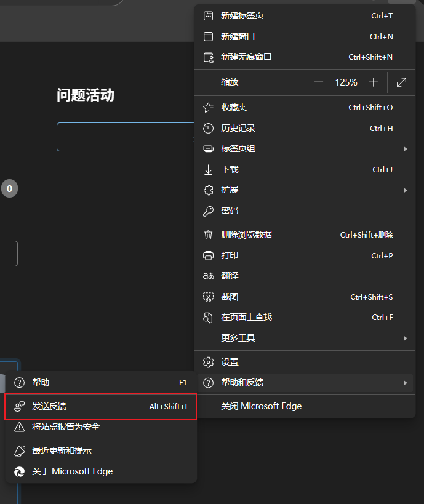Click the 密码 key icon
The width and height of the screenshot is (424, 504).
point(208,211)
